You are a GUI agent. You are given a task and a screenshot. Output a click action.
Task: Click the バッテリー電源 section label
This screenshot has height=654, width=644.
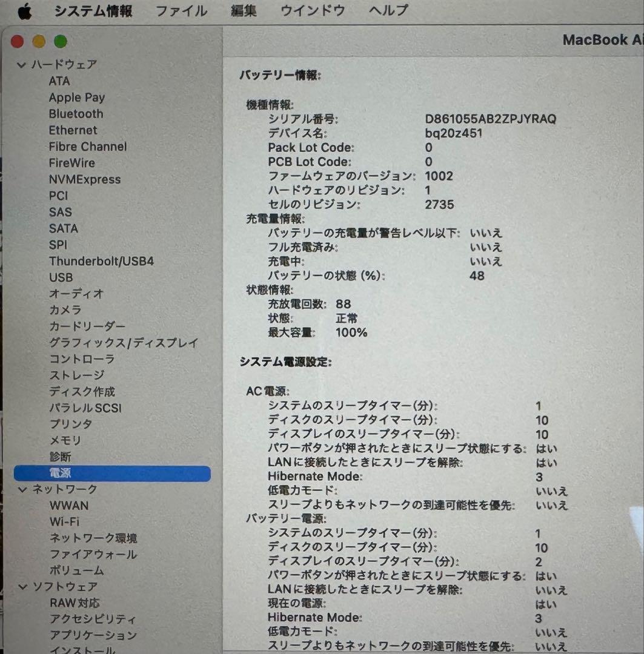pos(287,519)
